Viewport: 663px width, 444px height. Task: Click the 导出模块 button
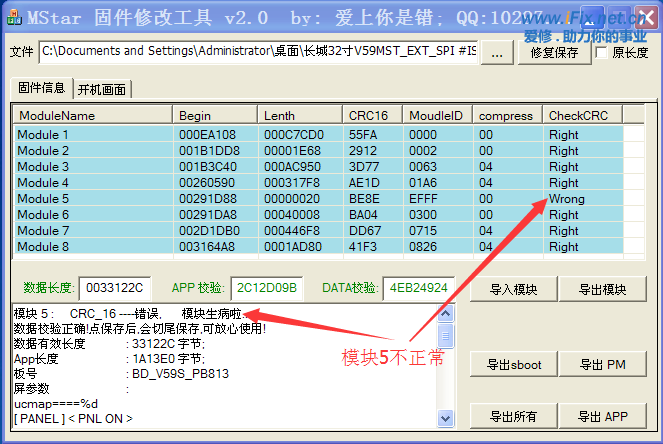603,289
